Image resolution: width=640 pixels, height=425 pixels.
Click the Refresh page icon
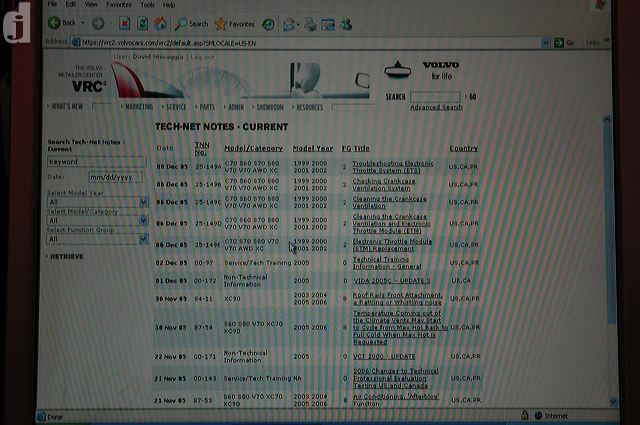coord(142,23)
